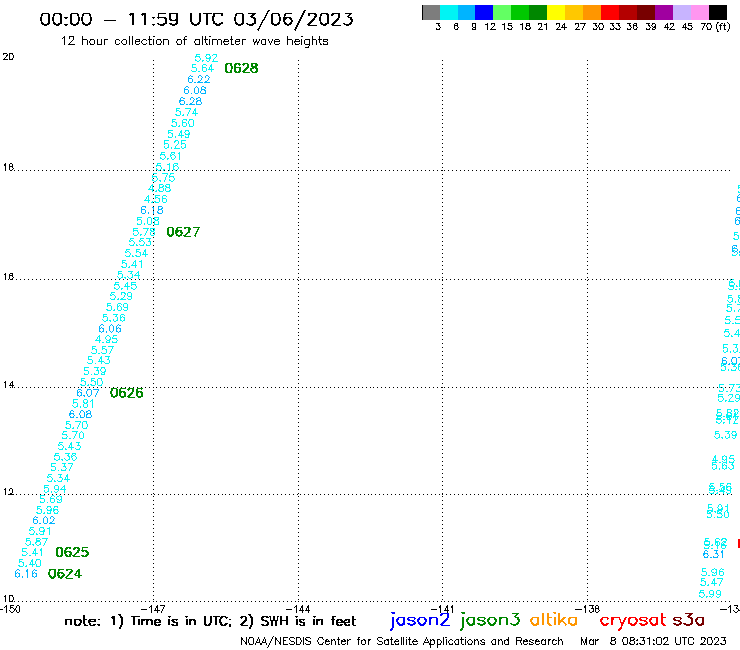This screenshot has width=740, height=650.
Task: Select the bright red 33 ft legend swatch
Action: [x=610, y=12]
